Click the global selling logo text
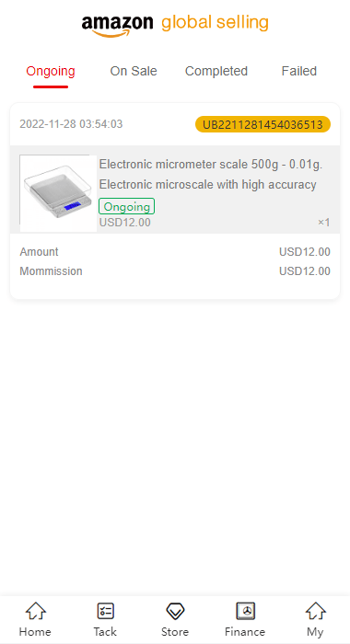 [215, 23]
